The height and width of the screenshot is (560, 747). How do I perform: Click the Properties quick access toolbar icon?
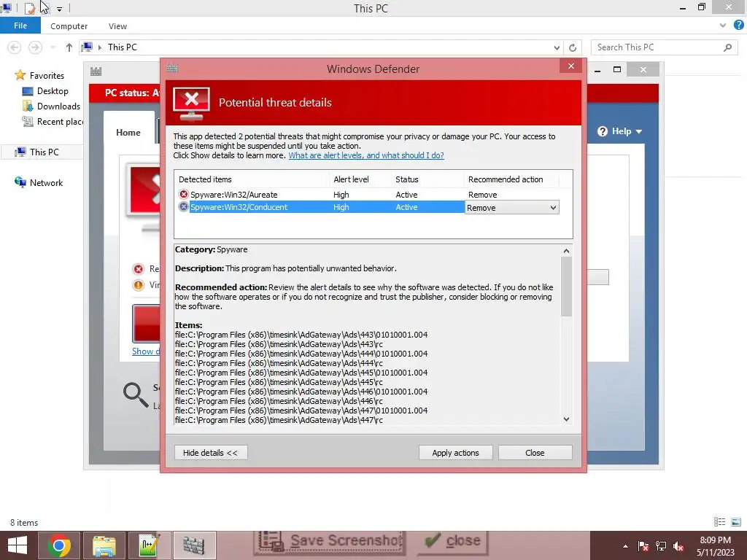(30, 8)
